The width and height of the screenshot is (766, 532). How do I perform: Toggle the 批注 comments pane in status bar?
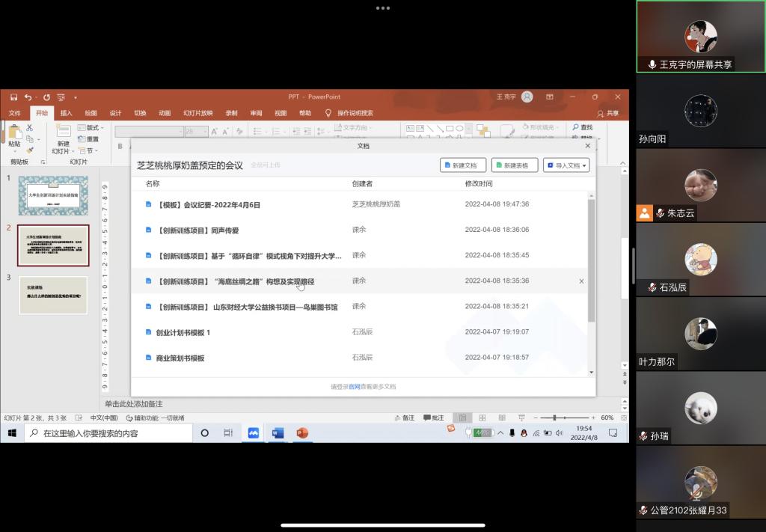(x=434, y=418)
